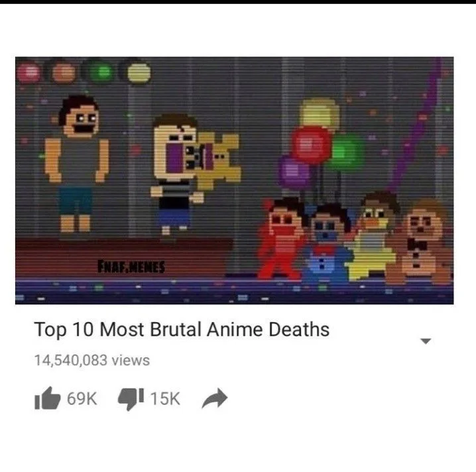Viewport: 476px width, 472px height.
Task: Click the kid wearing the blue Bonnie mask
Action: click(326, 243)
